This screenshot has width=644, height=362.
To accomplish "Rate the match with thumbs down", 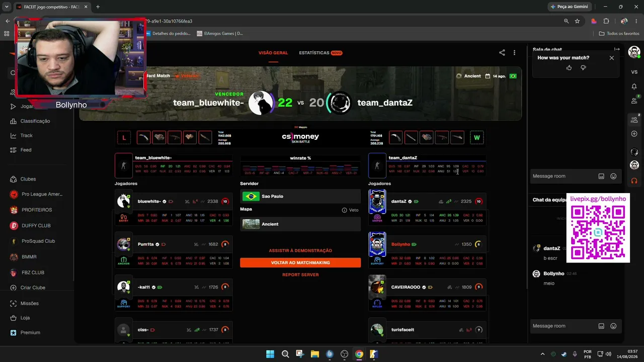I will coord(583,68).
